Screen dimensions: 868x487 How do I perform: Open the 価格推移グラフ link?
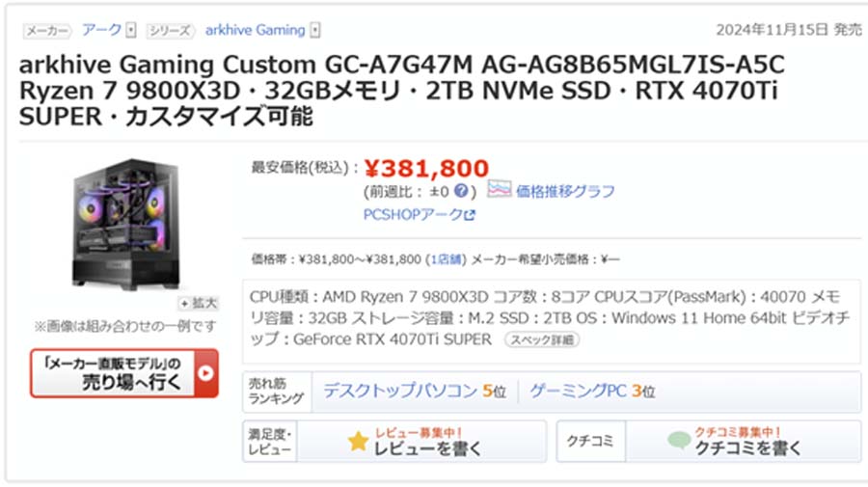565,192
